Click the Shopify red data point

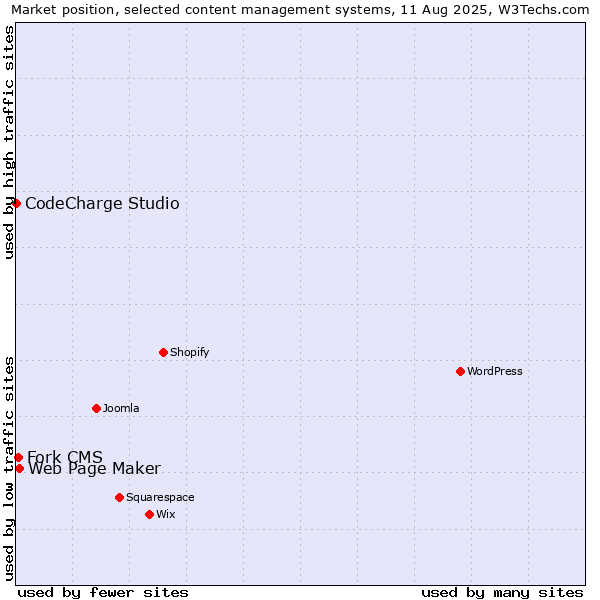pyautogui.click(x=163, y=352)
